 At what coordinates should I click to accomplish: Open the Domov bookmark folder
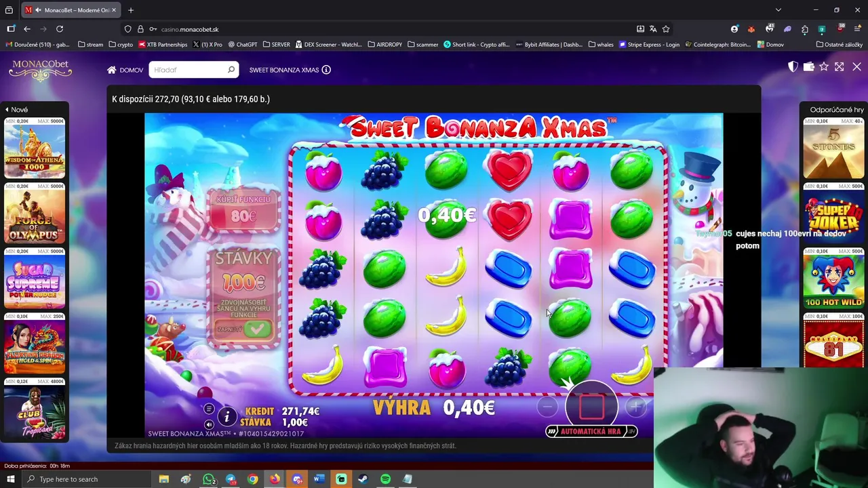(x=770, y=45)
